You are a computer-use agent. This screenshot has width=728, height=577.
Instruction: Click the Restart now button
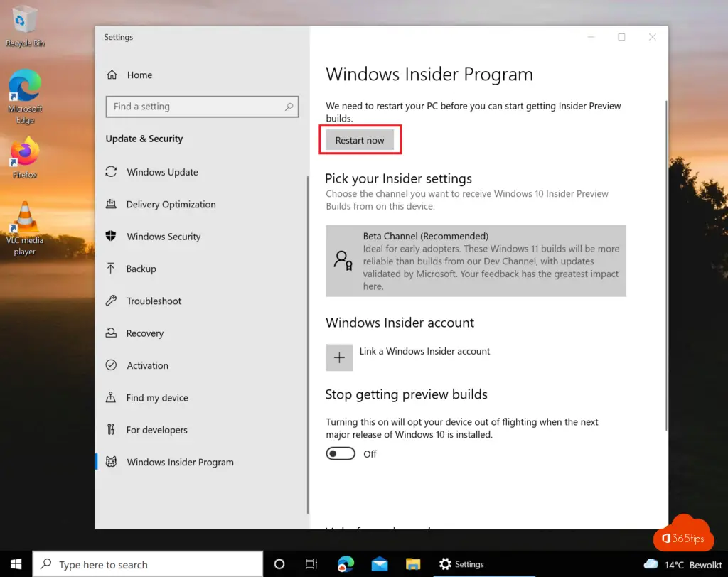(360, 140)
